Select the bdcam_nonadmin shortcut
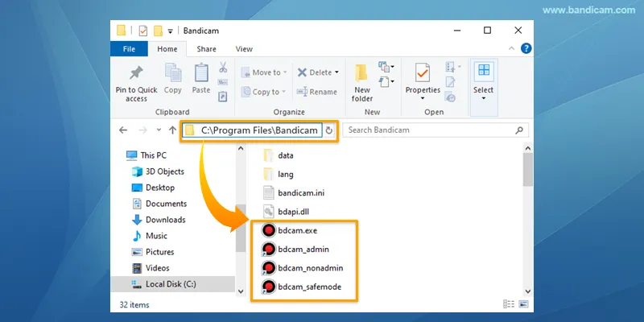This screenshot has width=644, height=322. click(x=311, y=268)
